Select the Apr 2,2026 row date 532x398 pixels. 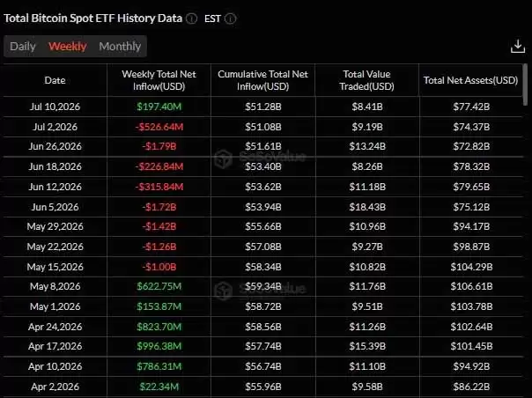tap(55, 387)
